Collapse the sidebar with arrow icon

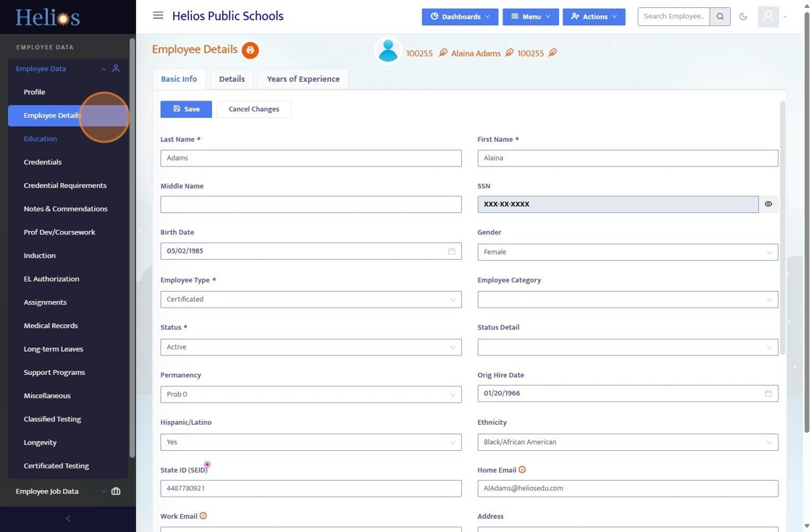click(x=68, y=518)
